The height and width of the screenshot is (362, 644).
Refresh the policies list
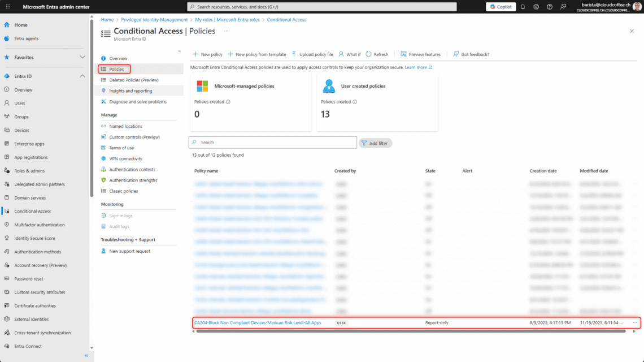point(377,54)
